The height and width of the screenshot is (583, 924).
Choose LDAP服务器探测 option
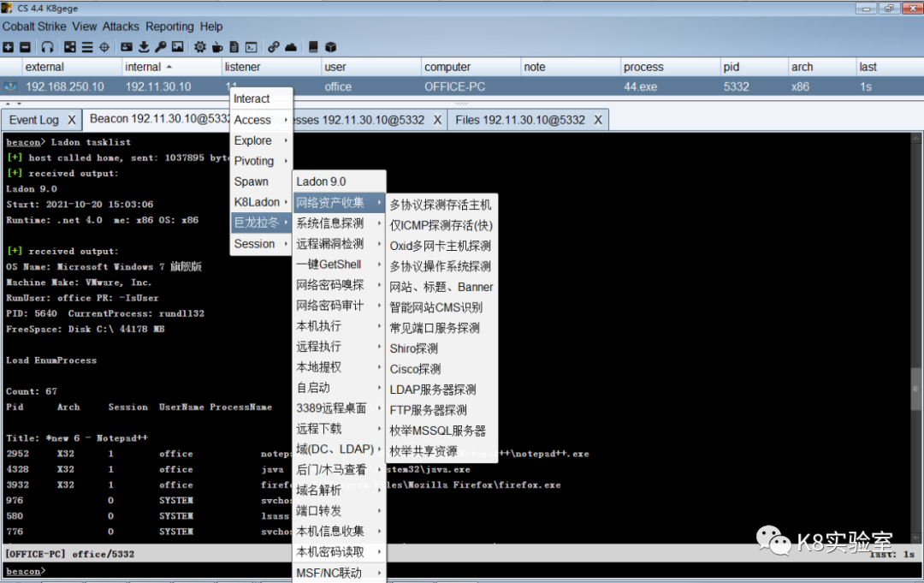(x=442, y=390)
